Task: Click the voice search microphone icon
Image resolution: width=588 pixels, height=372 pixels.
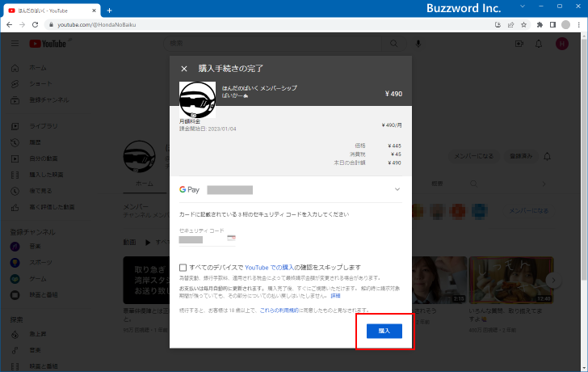Action: tap(418, 44)
